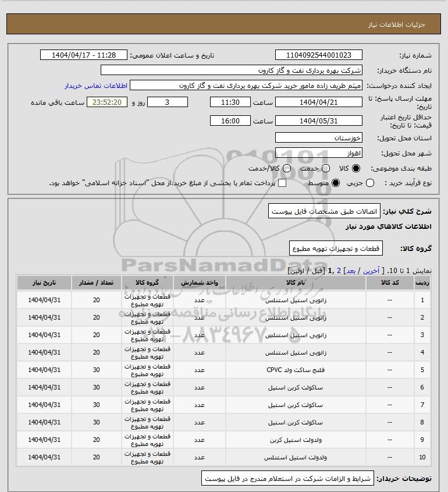The width and height of the screenshot is (448, 492).
Task: Click the response deadline date 1404/04/21
Action: click(x=318, y=102)
